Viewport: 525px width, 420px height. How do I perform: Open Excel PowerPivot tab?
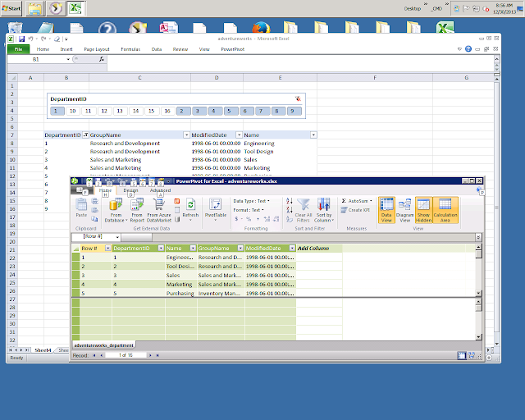pyautogui.click(x=233, y=49)
